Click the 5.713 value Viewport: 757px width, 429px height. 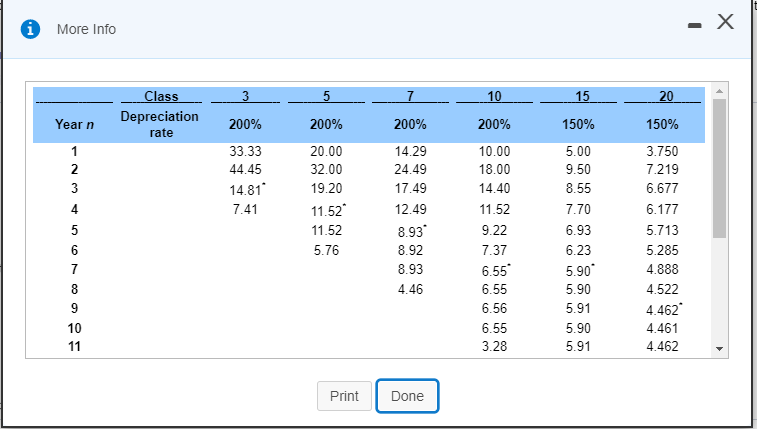click(662, 231)
